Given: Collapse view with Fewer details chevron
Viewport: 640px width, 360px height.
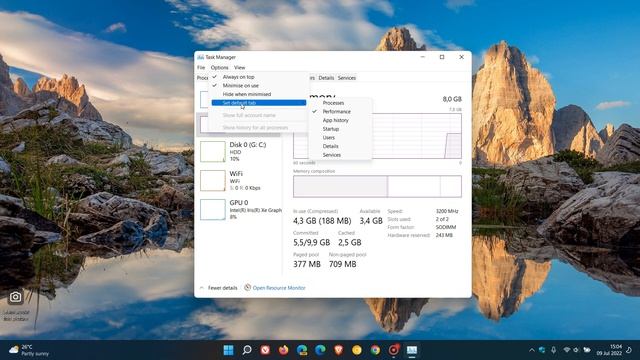Looking at the screenshot, I should 202,288.
